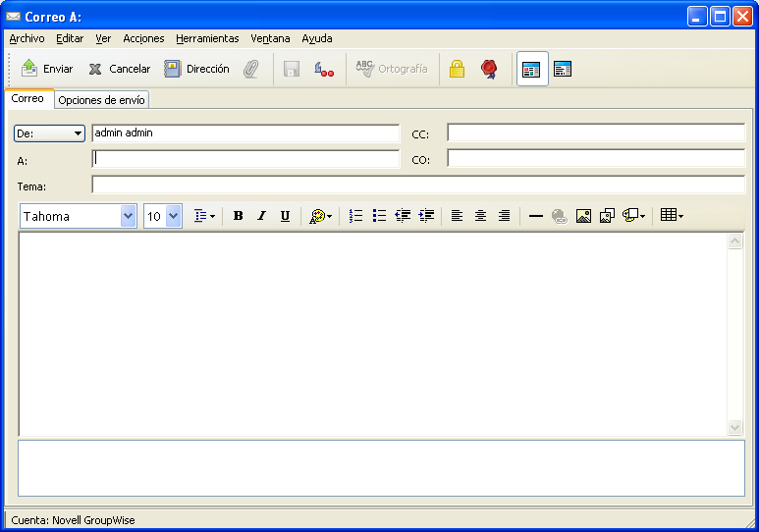Open the Ayuda menu
This screenshot has height=532, width=759.
(317, 38)
